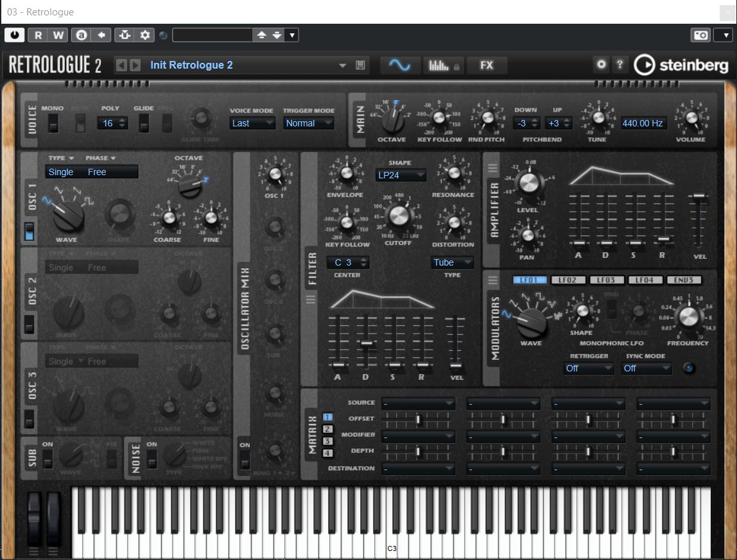
Task: Open Retrologue options gear icon
Action: pyautogui.click(x=601, y=64)
